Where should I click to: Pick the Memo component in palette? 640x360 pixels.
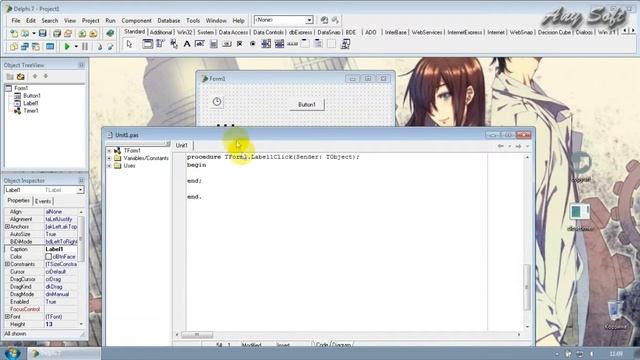pyautogui.click(x=213, y=44)
